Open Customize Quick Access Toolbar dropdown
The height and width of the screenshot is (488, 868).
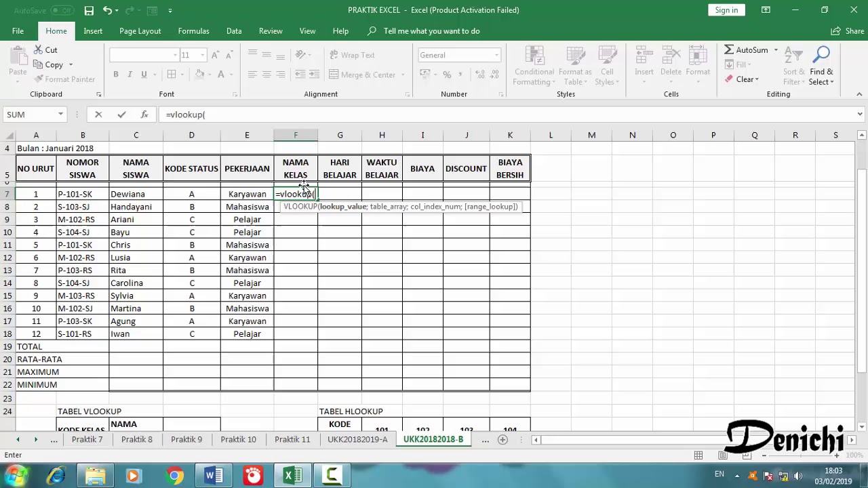170,10
